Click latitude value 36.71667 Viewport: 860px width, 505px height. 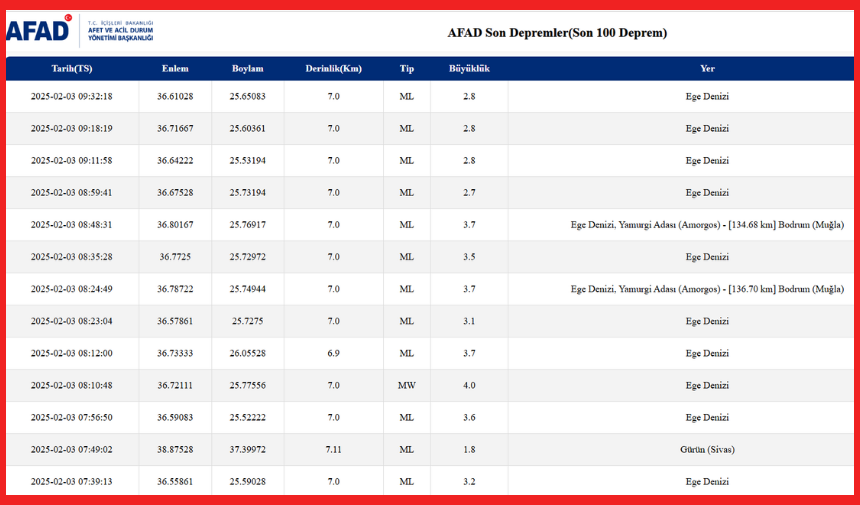point(175,128)
